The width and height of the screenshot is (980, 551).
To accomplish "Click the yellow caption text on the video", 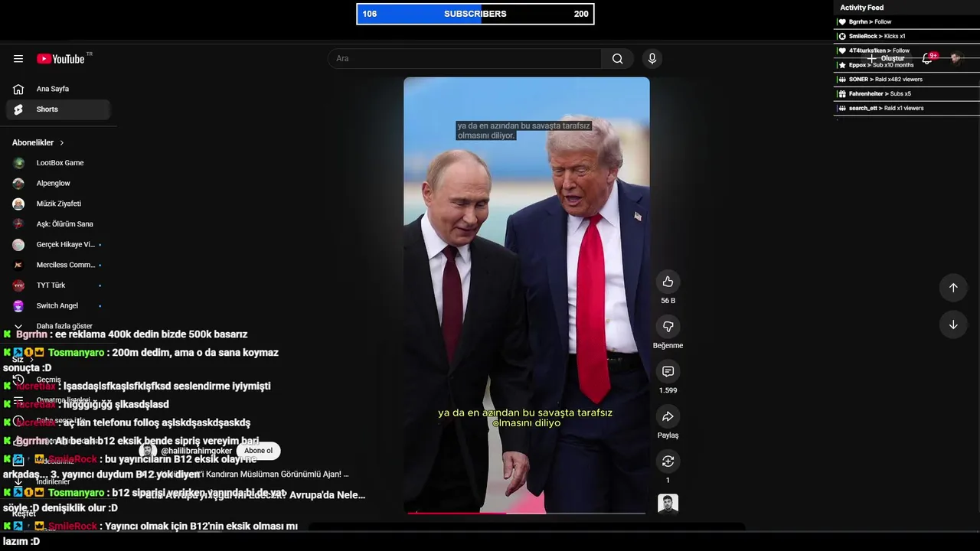I will click(525, 418).
